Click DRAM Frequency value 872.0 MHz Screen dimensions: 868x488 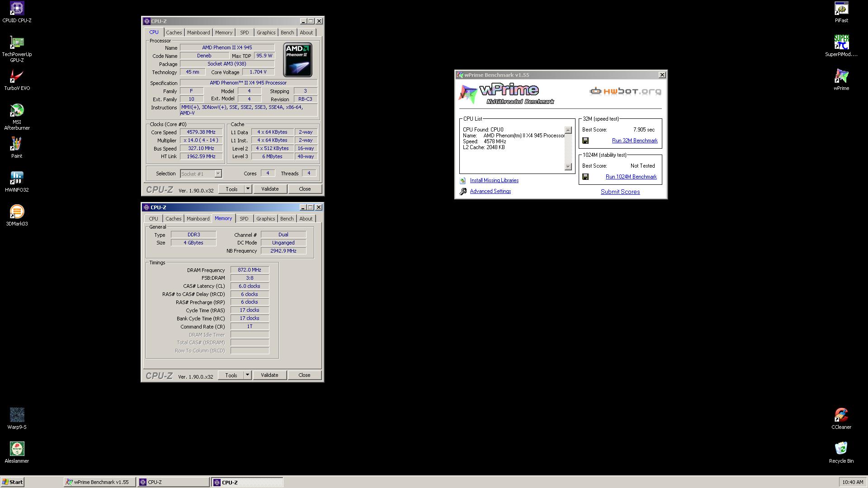click(x=250, y=270)
